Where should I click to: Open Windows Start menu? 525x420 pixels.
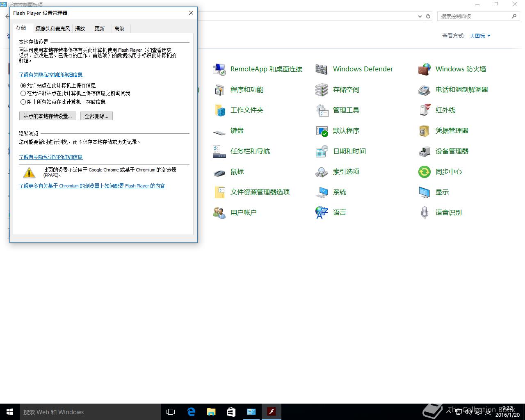pos(10,412)
